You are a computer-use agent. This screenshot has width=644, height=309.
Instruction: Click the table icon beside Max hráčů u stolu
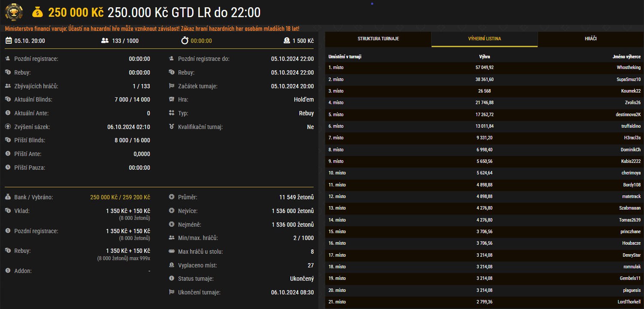tap(172, 252)
